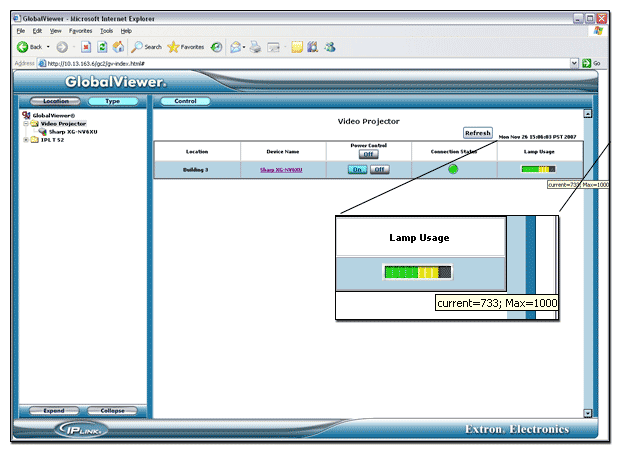The height and width of the screenshot is (452, 620).
Task: Click the green connection status indicator
Action: (x=452, y=169)
